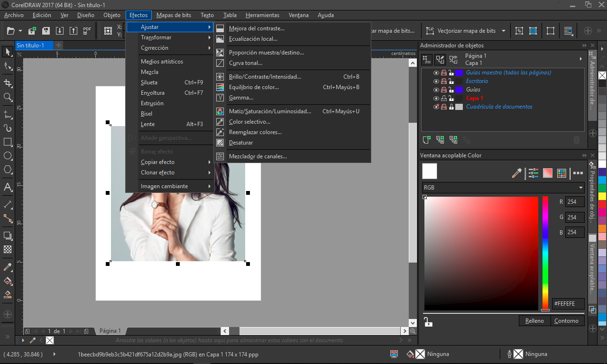Expand the Imagen cambiante submenu
607x364 pixels.
point(169,186)
